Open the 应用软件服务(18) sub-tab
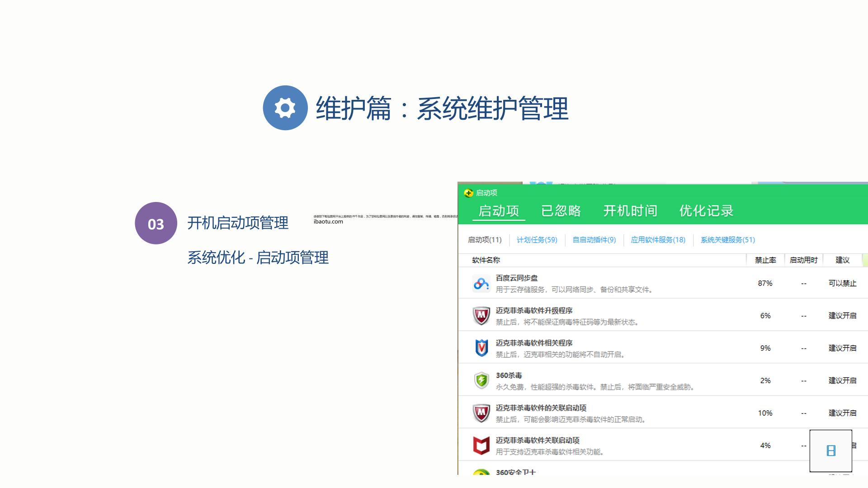 (x=658, y=240)
